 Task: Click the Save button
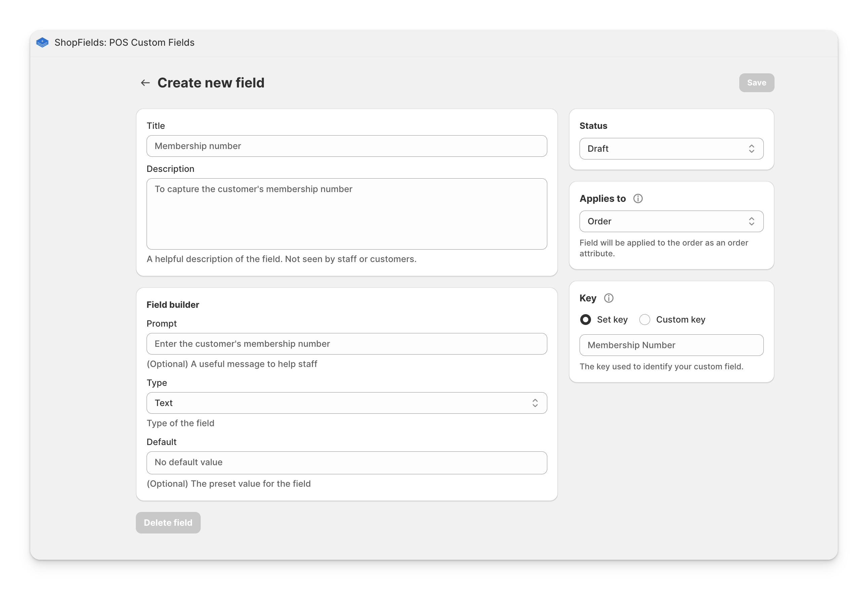click(756, 82)
